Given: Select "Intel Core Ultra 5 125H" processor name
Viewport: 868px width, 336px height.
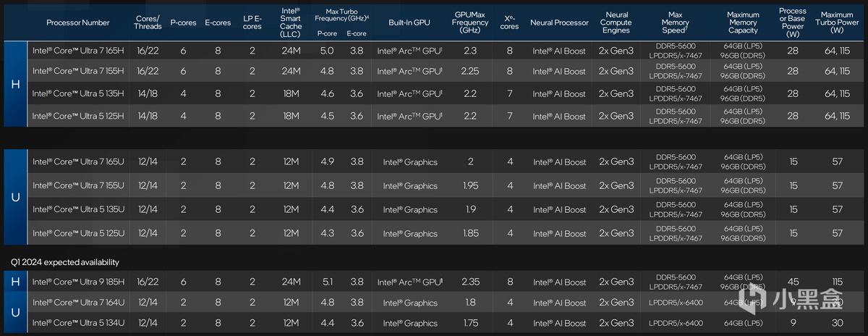Looking at the screenshot, I should click(79, 117).
